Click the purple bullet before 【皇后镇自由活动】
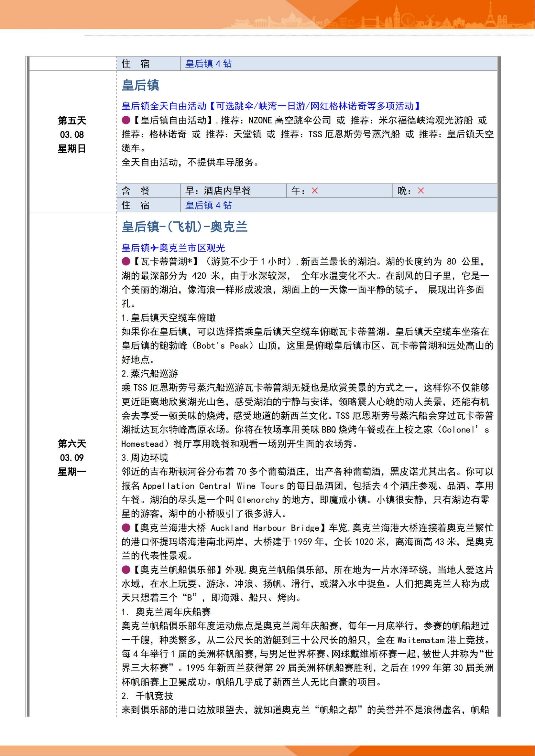The width and height of the screenshot is (535, 756). point(126,120)
